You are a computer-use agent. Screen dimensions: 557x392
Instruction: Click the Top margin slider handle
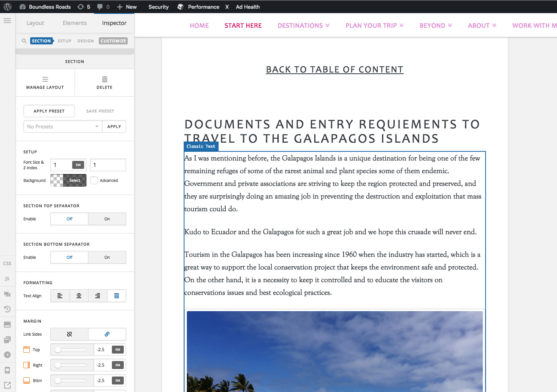58,350
